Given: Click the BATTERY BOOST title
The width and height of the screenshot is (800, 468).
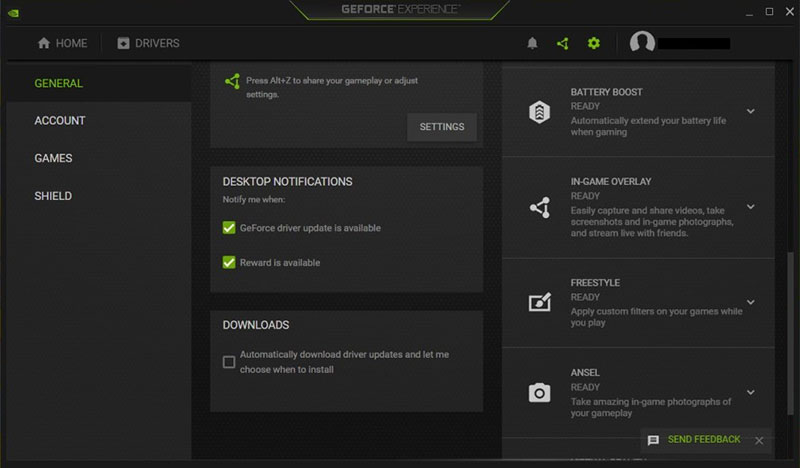Looking at the screenshot, I should (606, 92).
